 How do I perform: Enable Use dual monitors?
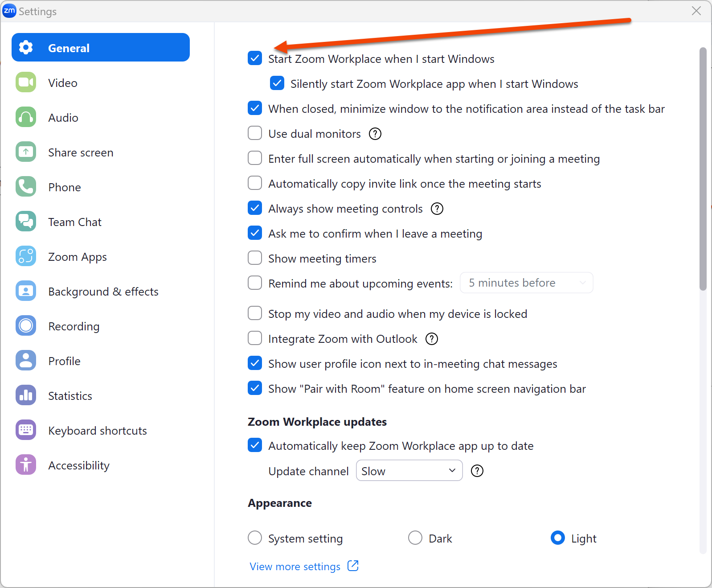254,133
